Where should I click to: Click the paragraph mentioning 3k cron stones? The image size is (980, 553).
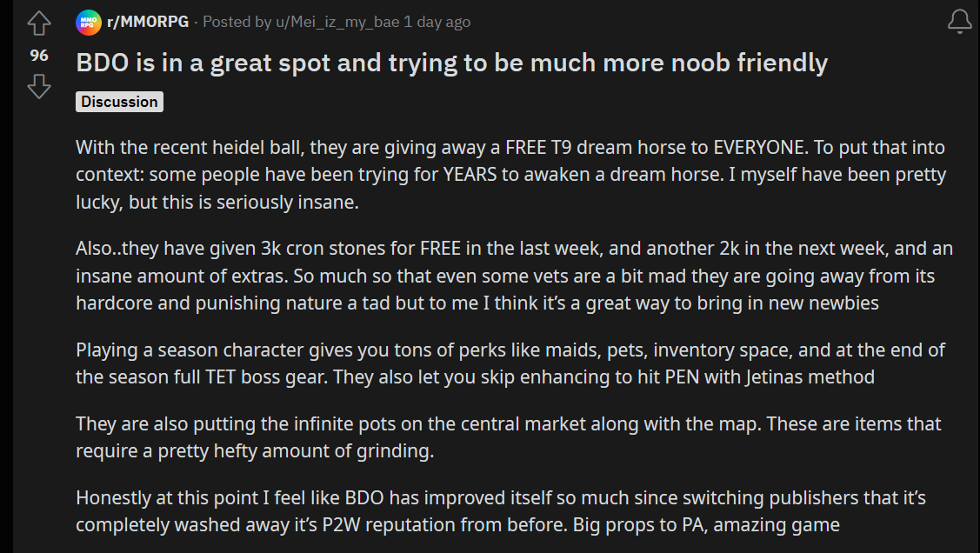515,276
